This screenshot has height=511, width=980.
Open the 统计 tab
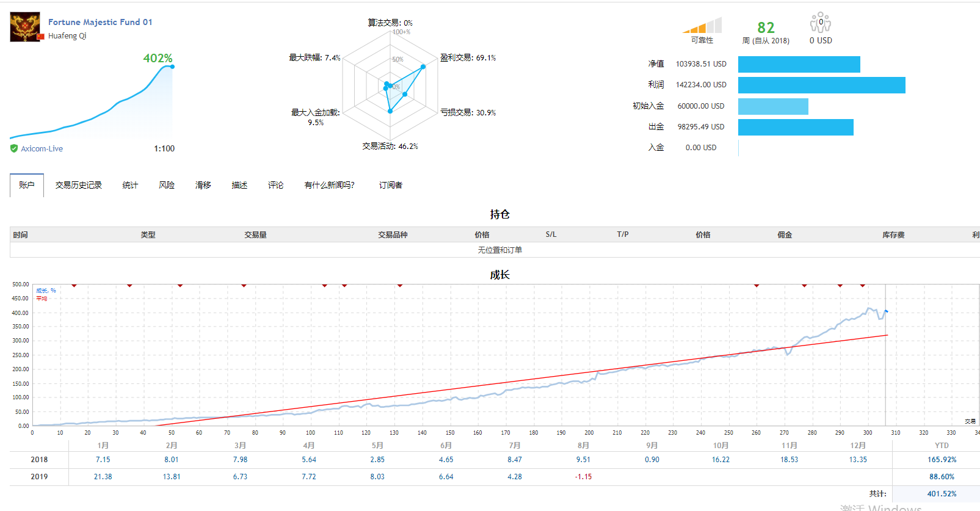coord(130,185)
